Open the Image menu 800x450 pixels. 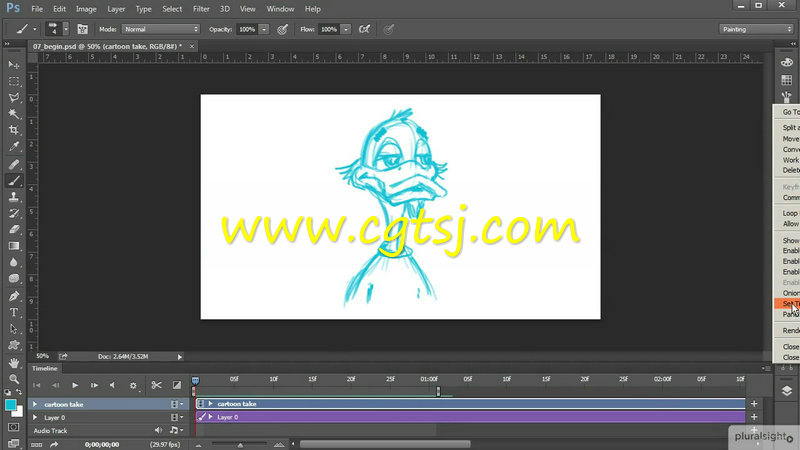[x=86, y=9]
